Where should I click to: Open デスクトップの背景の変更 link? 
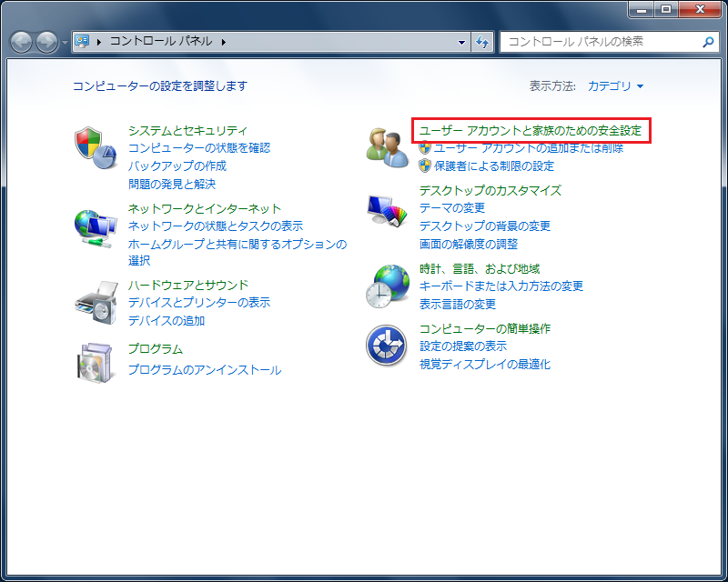(484, 226)
